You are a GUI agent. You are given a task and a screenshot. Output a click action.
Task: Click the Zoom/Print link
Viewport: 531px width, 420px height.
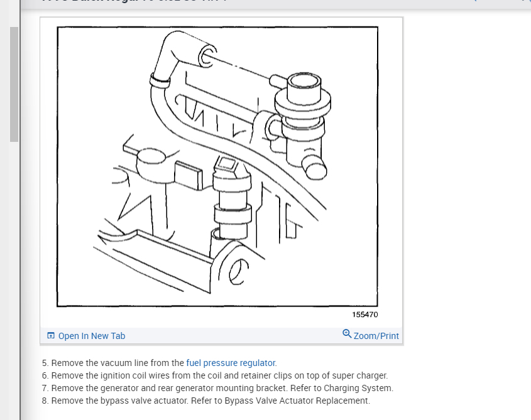376,336
